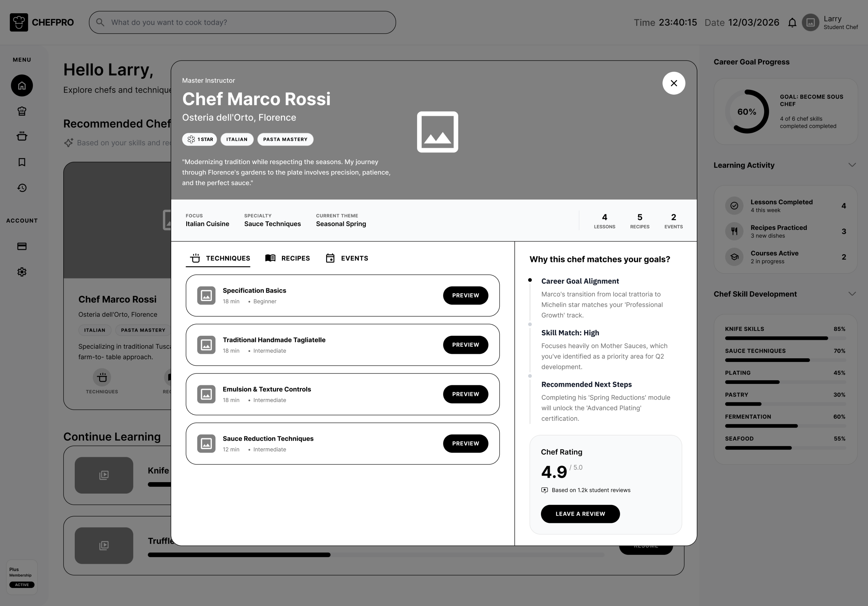
Task: Click the Courses Active graduation cap icon
Action: click(734, 257)
